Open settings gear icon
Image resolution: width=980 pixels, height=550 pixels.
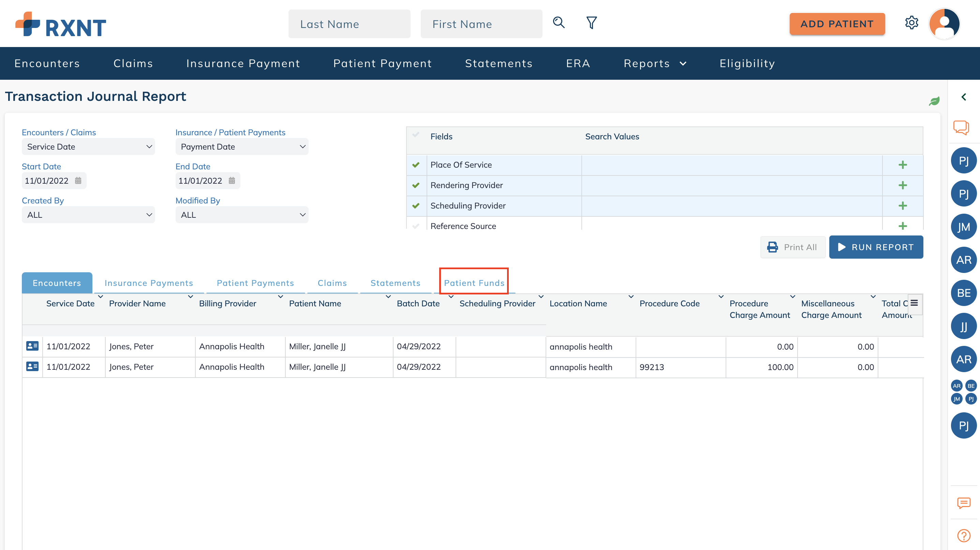point(911,23)
